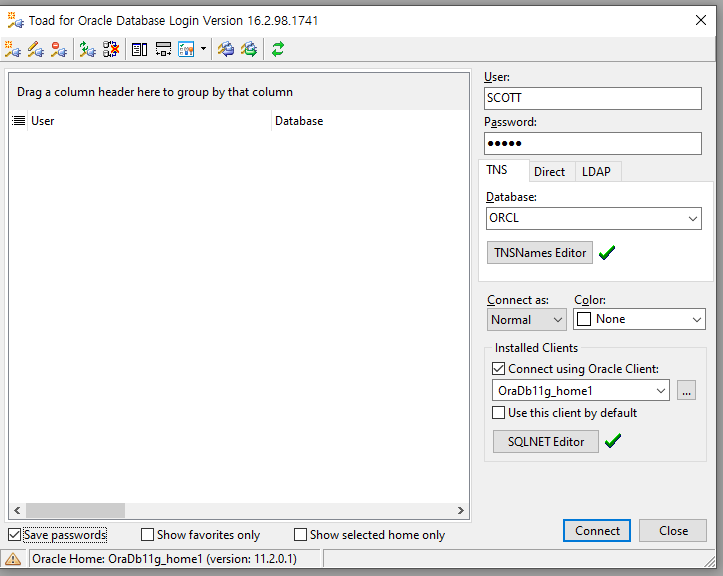
Task: Click the export connections icon with green arrow
Action: coord(249,49)
